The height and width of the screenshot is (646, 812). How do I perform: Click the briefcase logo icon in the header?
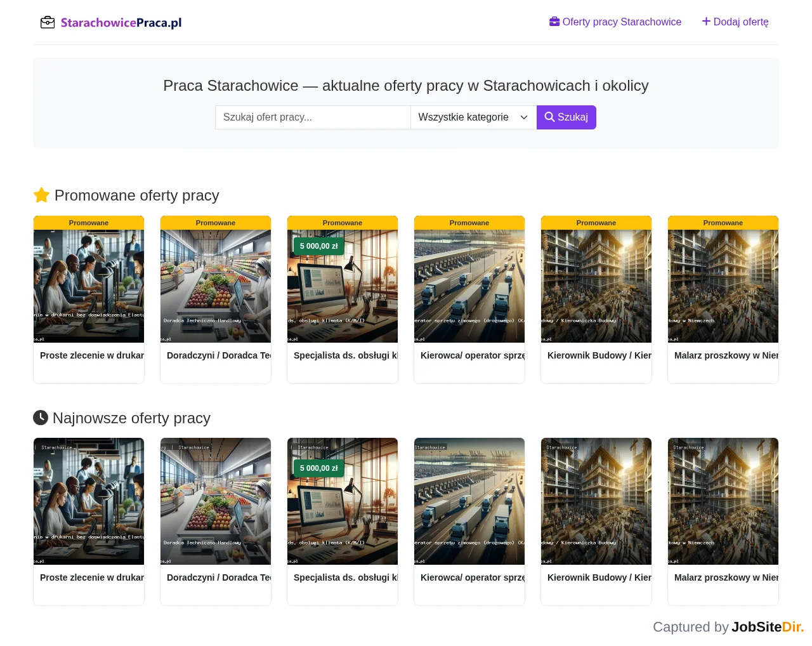(48, 23)
